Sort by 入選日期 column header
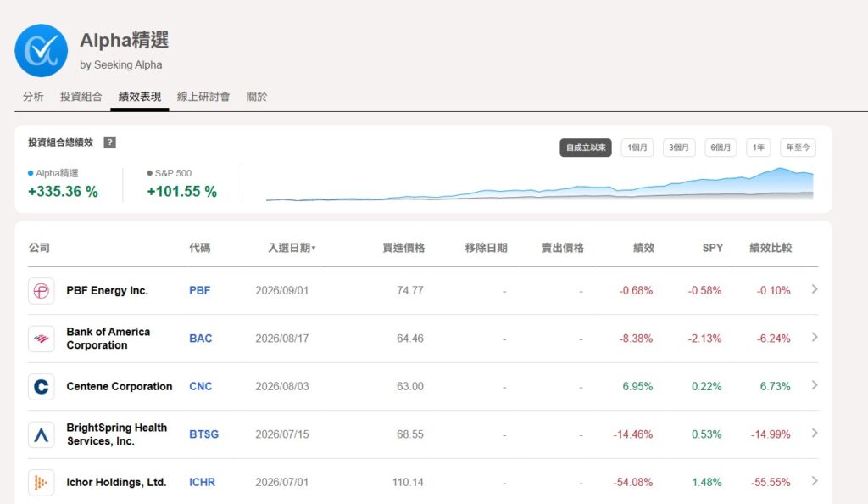Image resolution: width=868 pixels, height=504 pixels. (292, 248)
